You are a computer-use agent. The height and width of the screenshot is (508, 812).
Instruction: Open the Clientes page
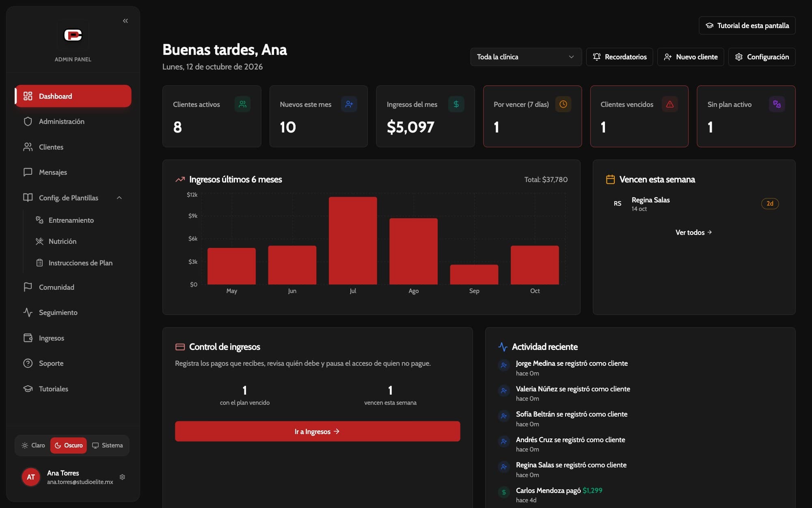click(x=73, y=147)
